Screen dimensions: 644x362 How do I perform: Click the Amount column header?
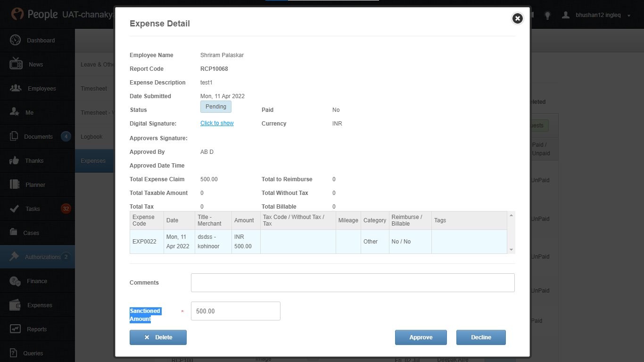pyautogui.click(x=246, y=220)
